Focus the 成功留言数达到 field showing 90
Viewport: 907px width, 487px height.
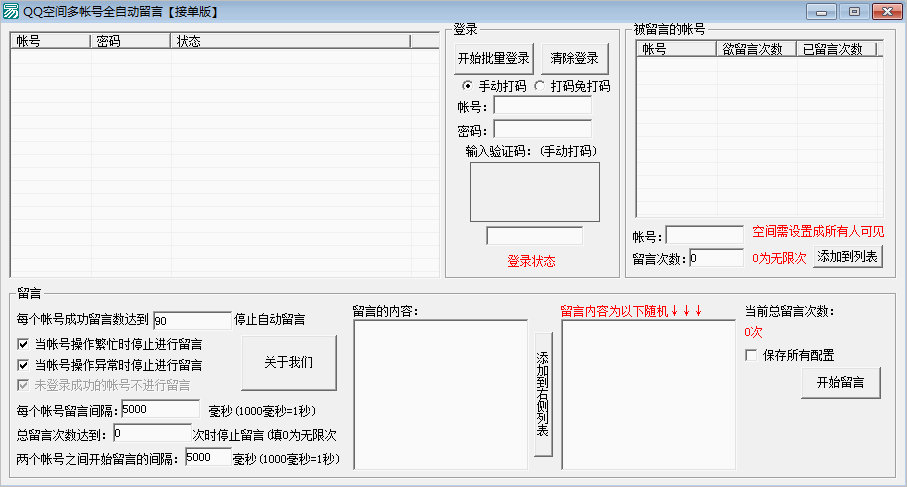pos(193,320)
